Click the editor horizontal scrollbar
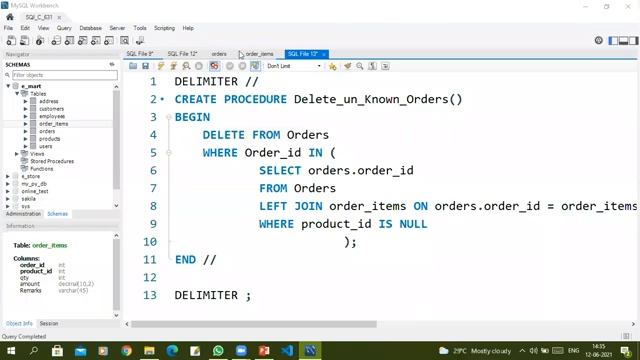Image resolution: width=640 pixels, height=360 pixels. click(x=254, y=324)
